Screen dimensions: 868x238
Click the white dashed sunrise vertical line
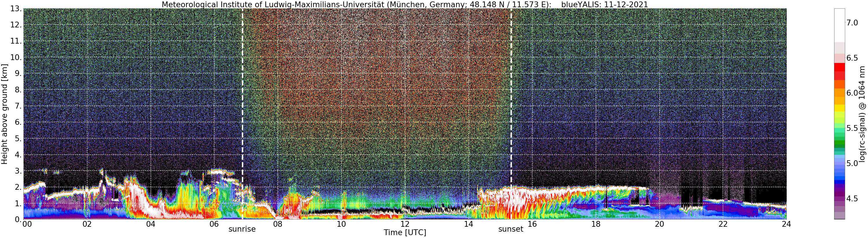point(242,114)
